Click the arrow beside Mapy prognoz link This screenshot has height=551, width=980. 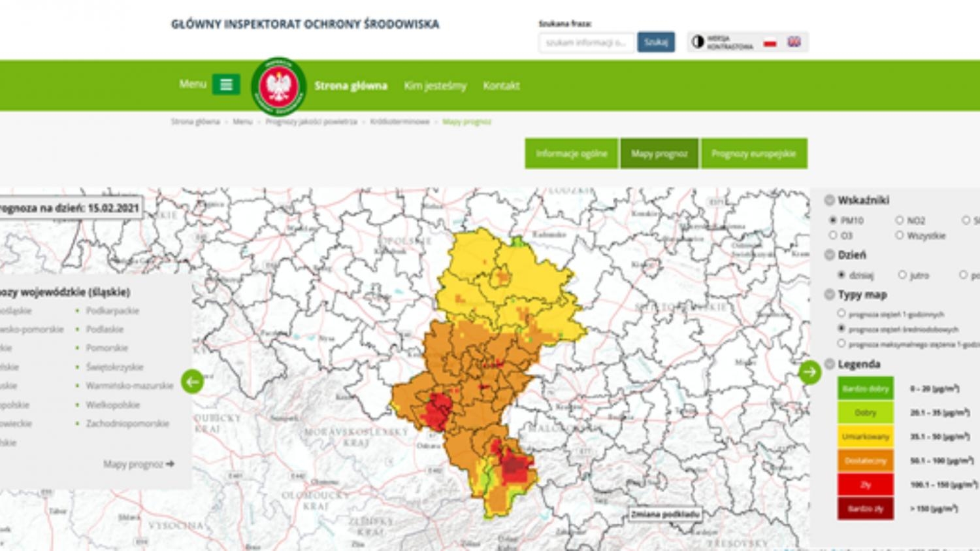click(x=171, y=464)
